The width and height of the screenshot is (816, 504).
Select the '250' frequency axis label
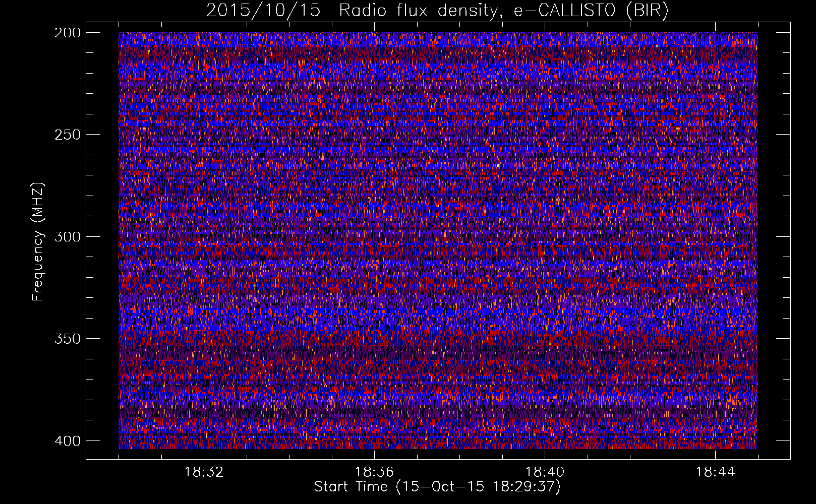67,135
